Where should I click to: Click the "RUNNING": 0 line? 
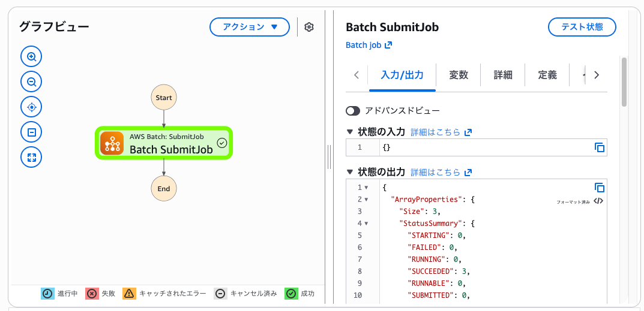[x=434, y=259]
